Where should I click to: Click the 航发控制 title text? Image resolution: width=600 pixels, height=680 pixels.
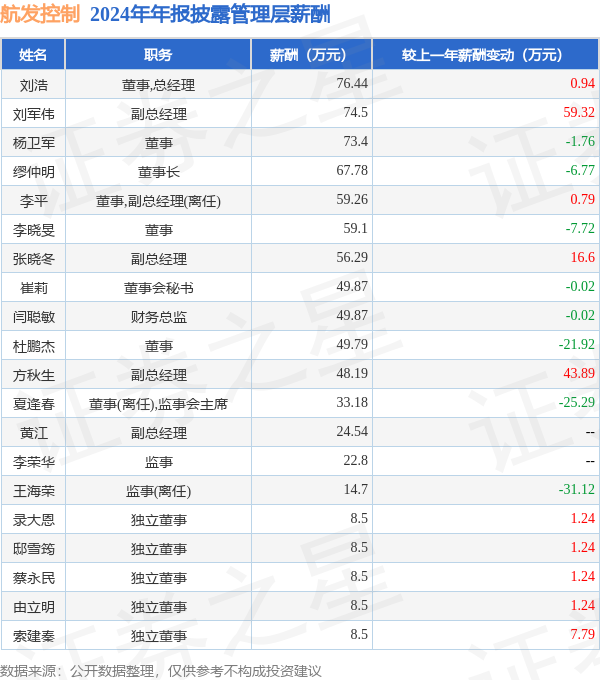[x=40, y=14]
